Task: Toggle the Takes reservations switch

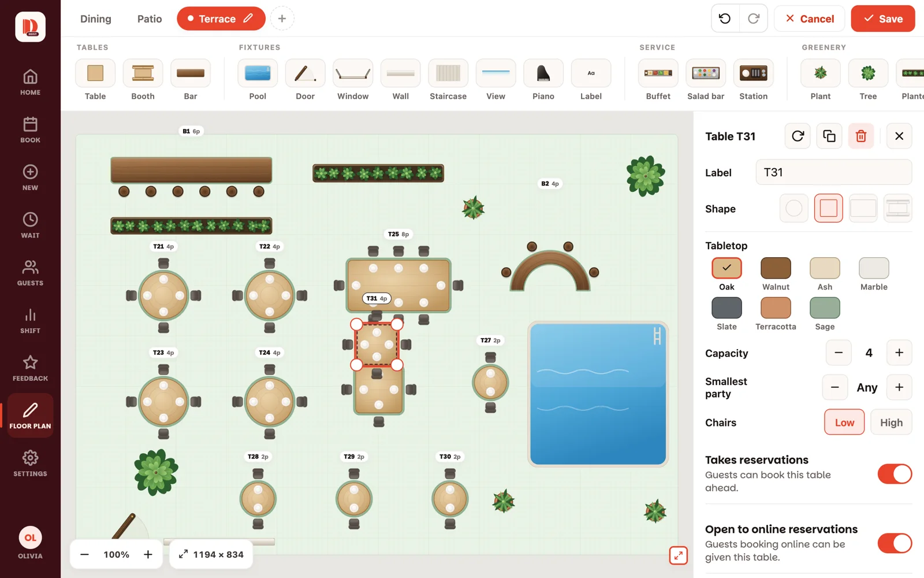Action: pyautogui.click(x=895, y=474)
